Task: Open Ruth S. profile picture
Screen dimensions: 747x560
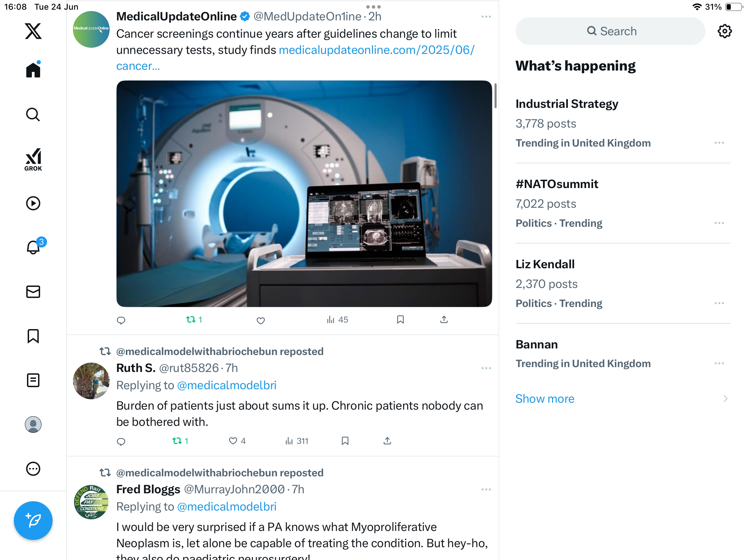Action: 91,381
